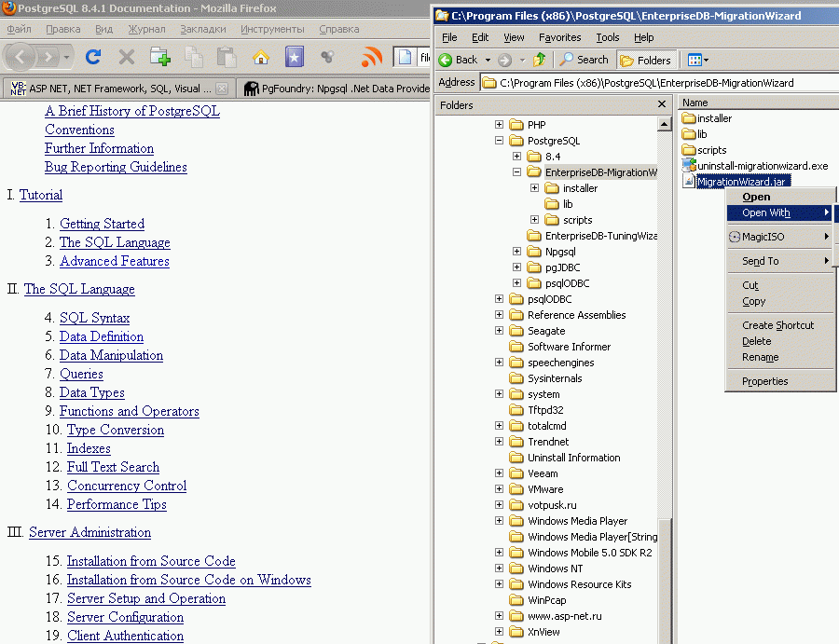Collapse the PostgreSQL folder tree node
Screen dimensions: 839x644
(500, 141)
